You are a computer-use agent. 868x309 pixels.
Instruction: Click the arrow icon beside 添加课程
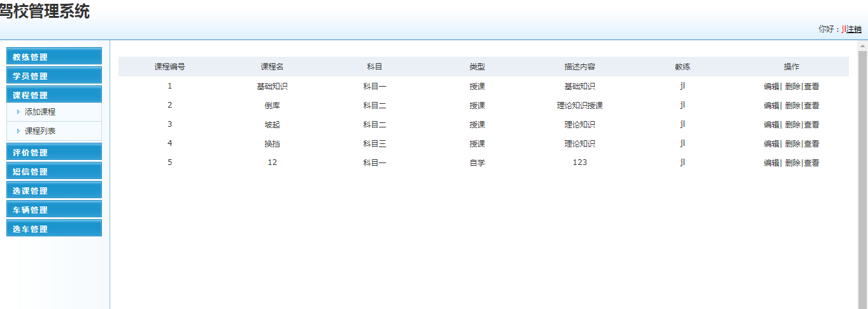pos(18,112)
